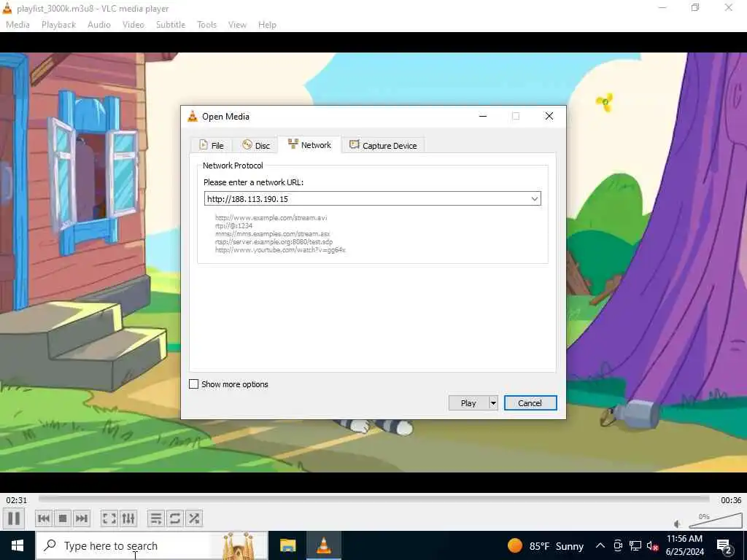747x560 pixels.
Task: Switch to the File tab
Action: 211,145
